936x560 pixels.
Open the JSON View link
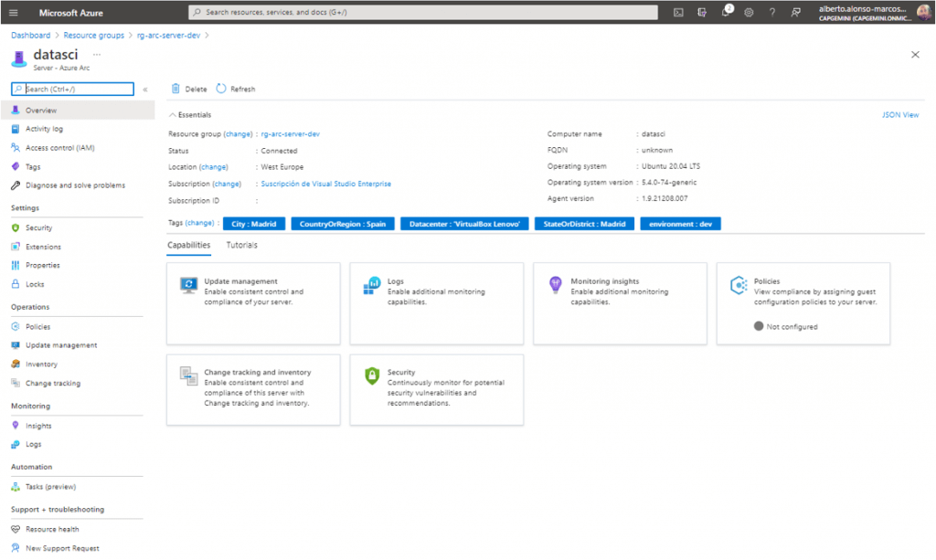pyautogui.click(x=900, y=115)
